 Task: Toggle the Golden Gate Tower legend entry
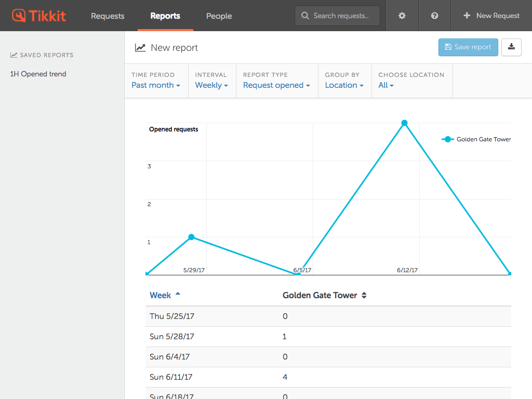click(x=476, y=139)
